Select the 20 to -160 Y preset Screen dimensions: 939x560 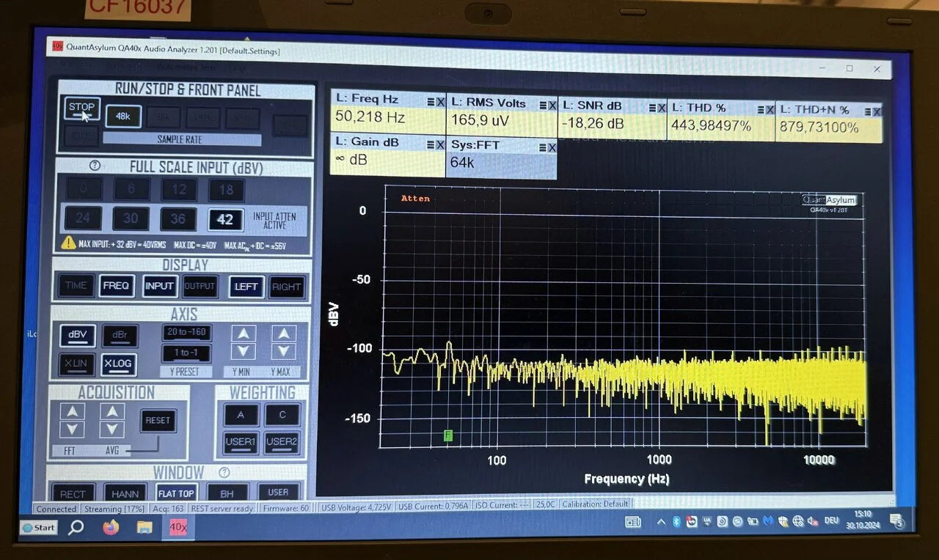pyautogui.click(x=186, y=333)
